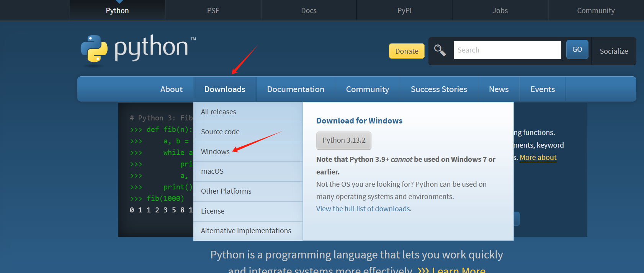Click the yellow Donate button
This screenshot has height=273, width=644.
(x=407, y=51)
